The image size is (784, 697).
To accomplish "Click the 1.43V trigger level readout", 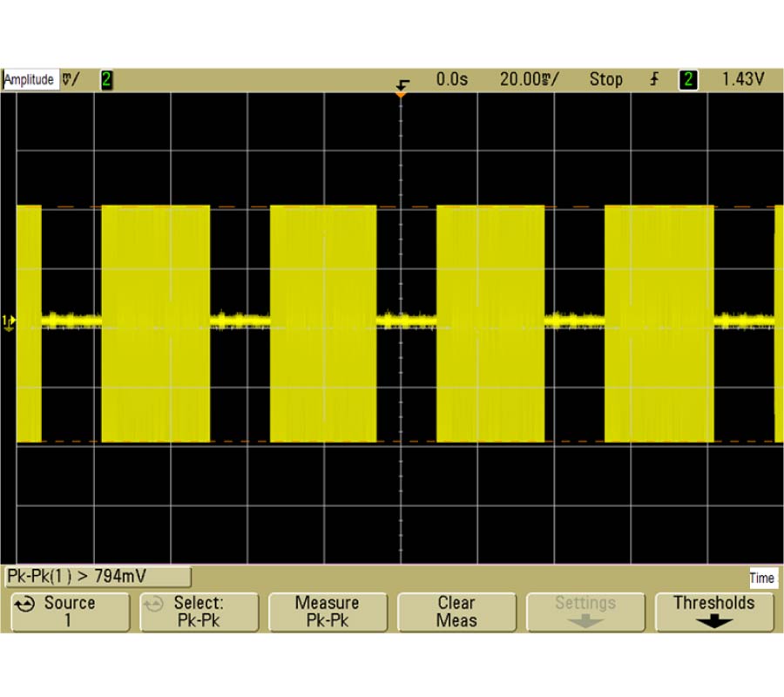I will tap(742, 79).
